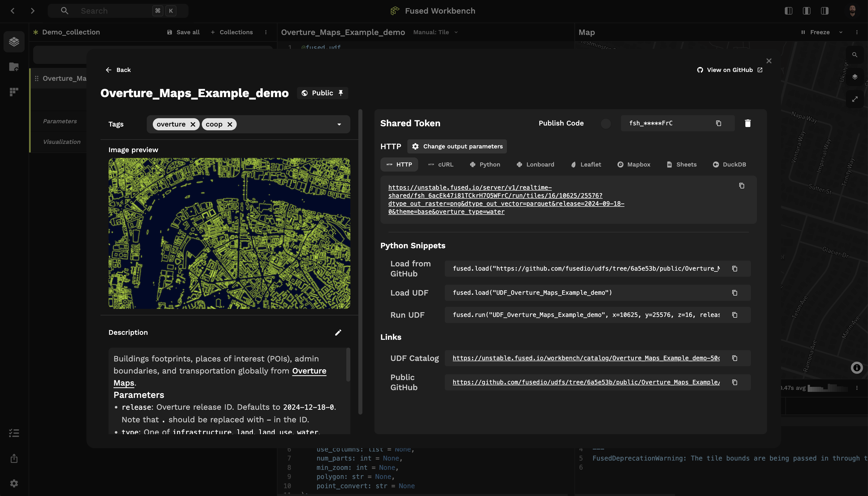Expand the Tags dropdown

[339, 124]
